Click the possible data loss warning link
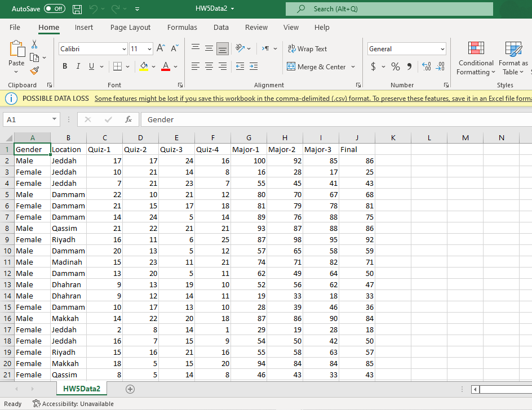The image size is (532, 410). point(313,99)
